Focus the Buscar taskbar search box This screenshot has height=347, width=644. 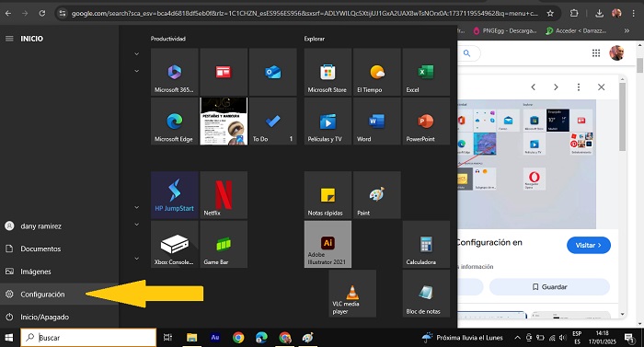tap(88, 338)
